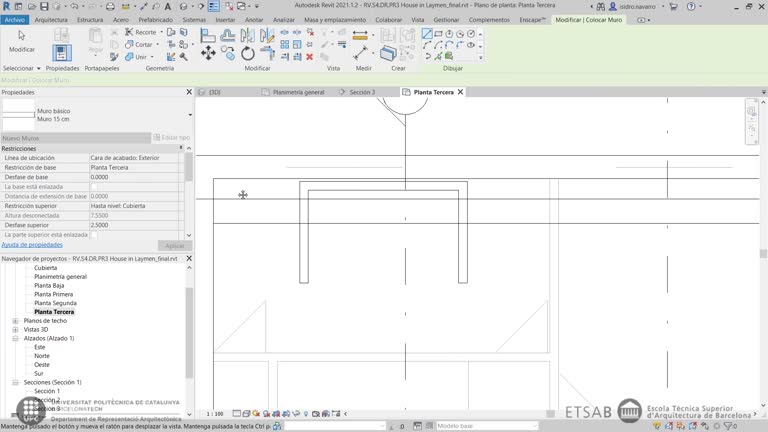The image size is (768, 432).
Task: Click the Modificar arrow tool
Action: (x=21, y=40)
